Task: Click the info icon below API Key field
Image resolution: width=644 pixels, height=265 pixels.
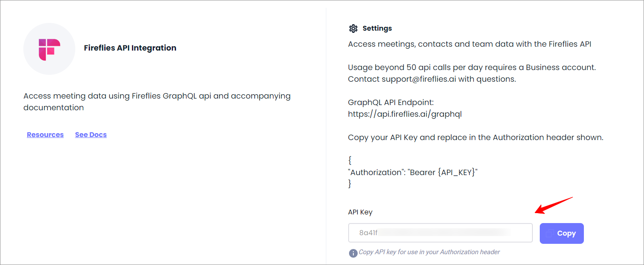Action: (353, 253)
